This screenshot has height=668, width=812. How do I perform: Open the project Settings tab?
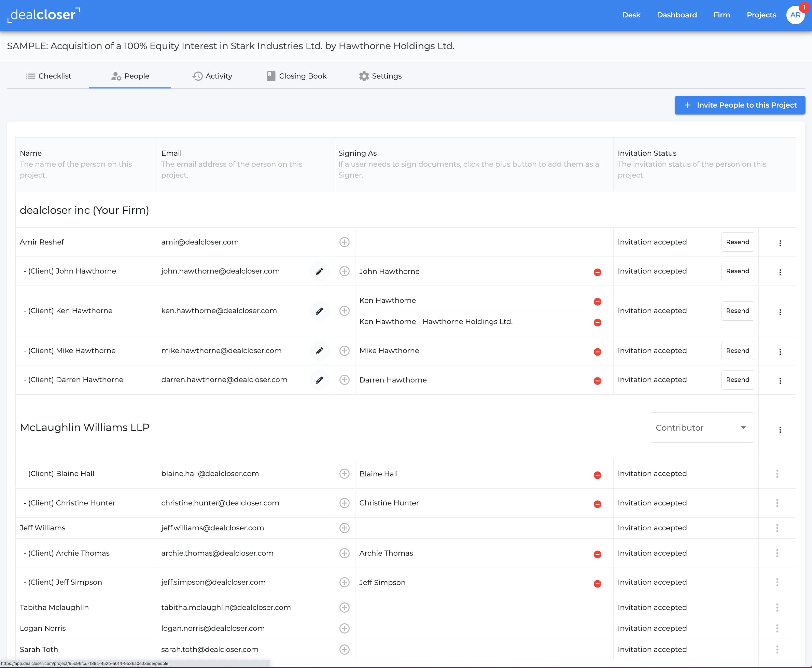[x=380, y=76]
